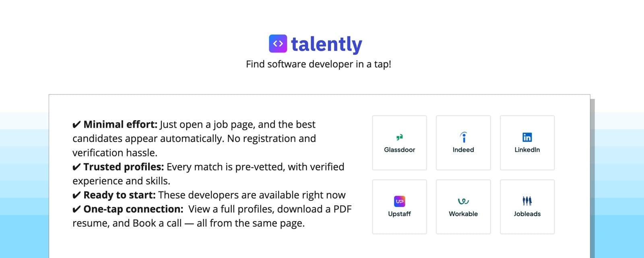
Task: Click the Workable card label
Action: (463, 214)
